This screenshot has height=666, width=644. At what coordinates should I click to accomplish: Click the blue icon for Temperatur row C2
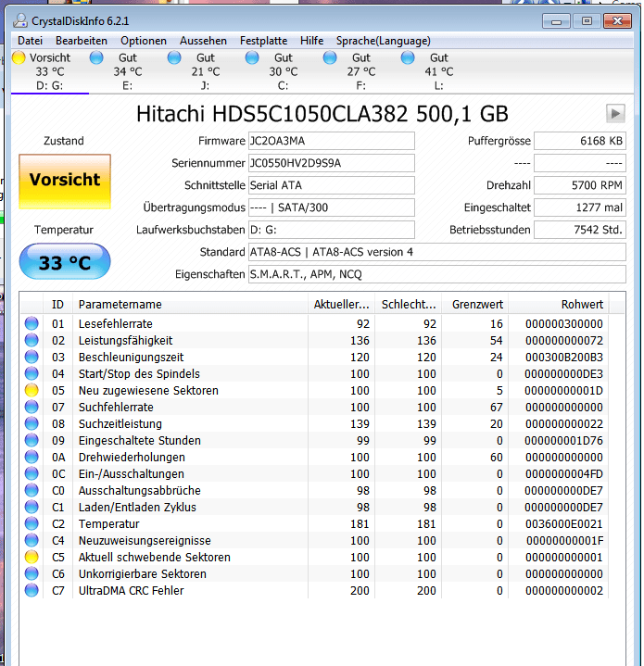32,523
